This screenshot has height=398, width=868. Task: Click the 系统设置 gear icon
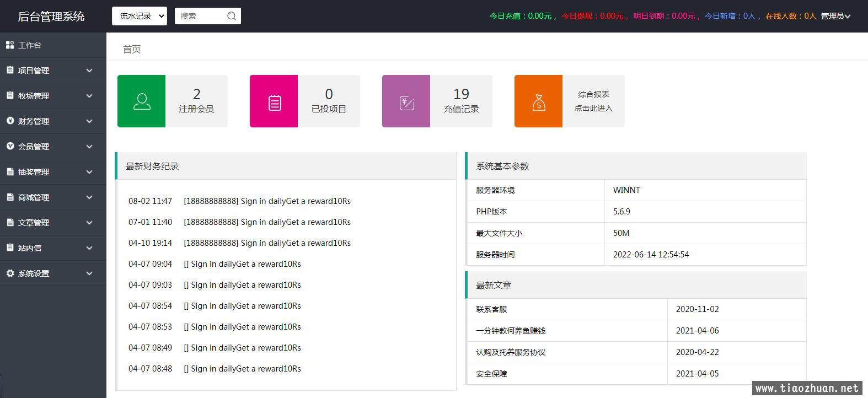[x=10, y=273]
